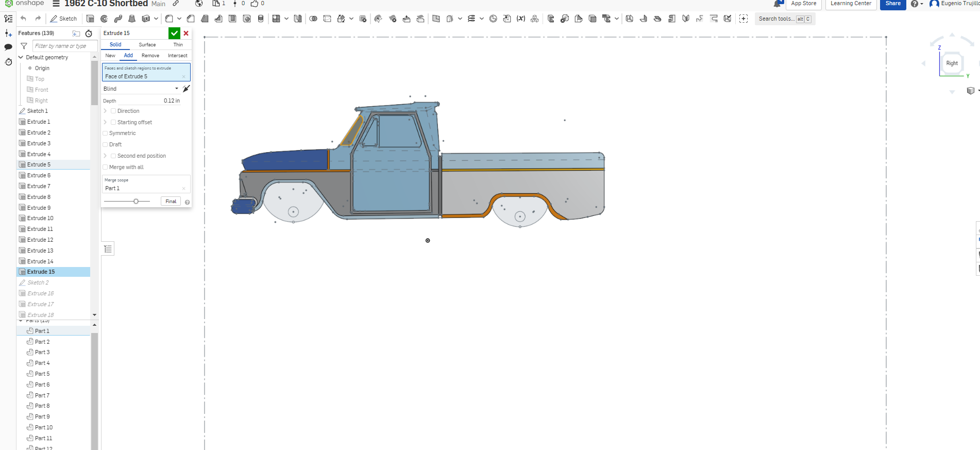Enable the Second end position checkbox
The image size is (980, 450).
coord(113,156)
